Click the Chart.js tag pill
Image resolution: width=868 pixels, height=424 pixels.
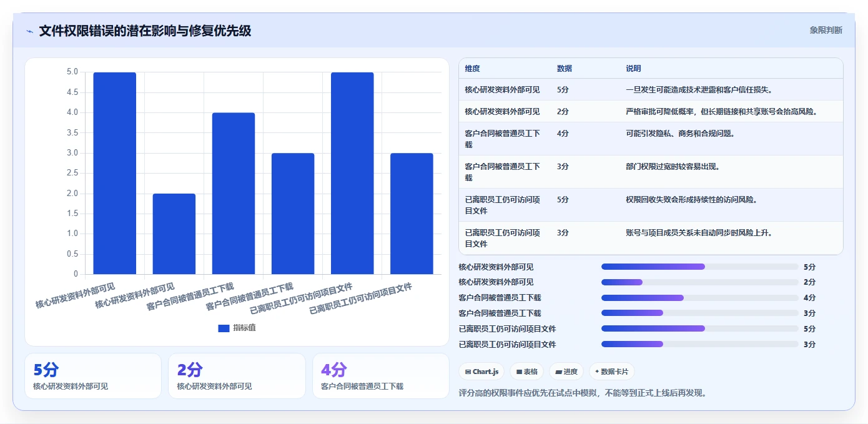point(481,372)
